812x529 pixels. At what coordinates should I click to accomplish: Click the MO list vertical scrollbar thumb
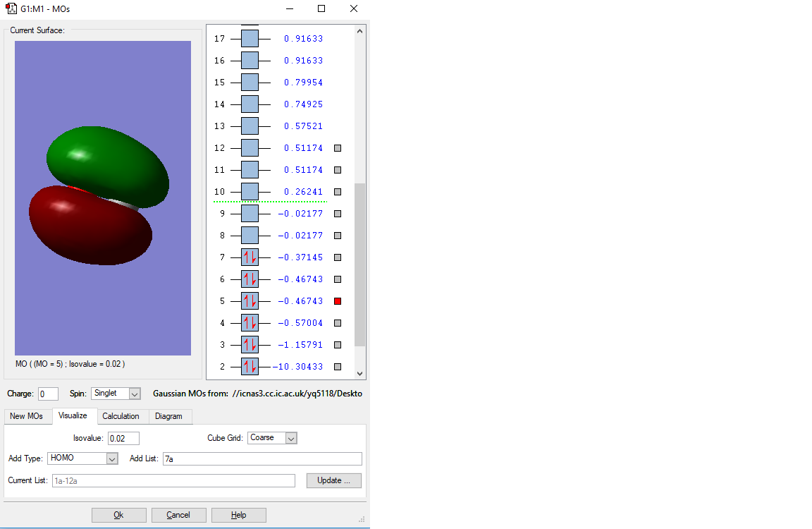[x=360, y=264]
